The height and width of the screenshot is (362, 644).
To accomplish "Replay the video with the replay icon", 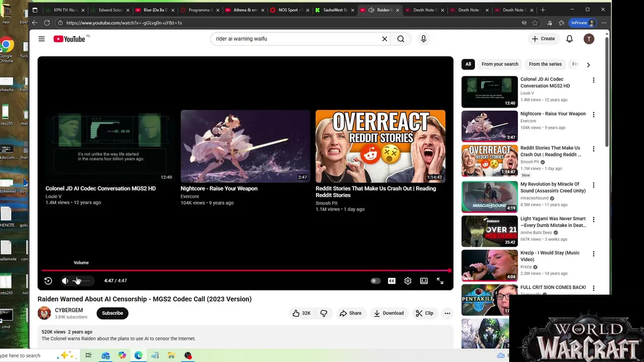I will (x=48, y=281).
